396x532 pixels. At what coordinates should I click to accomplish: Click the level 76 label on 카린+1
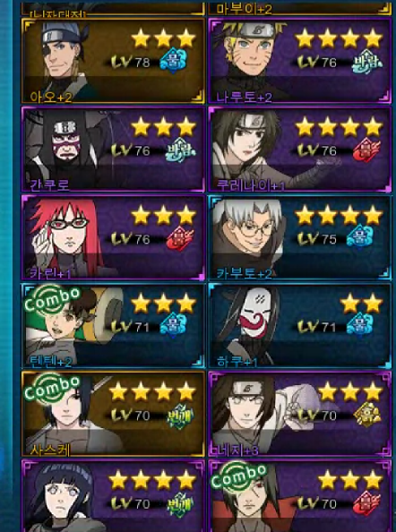131,238
